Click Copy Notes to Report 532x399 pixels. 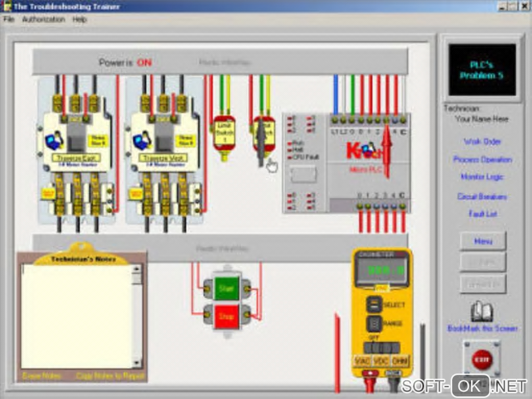(110, 376)
